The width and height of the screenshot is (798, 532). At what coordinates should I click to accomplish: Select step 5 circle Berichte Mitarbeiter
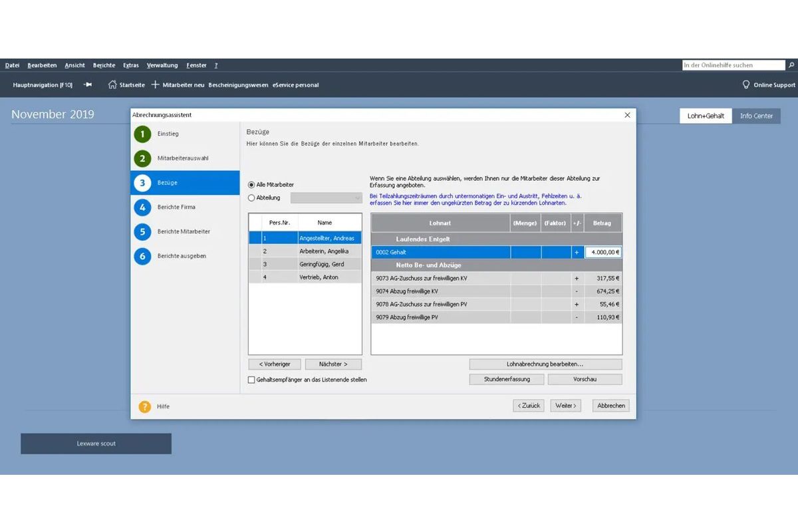pos(142,231)
